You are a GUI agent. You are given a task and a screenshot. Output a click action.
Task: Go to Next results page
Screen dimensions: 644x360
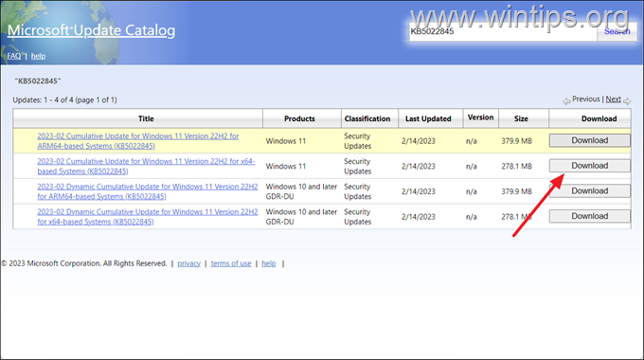pyautogui.click(x=613, y=99)
